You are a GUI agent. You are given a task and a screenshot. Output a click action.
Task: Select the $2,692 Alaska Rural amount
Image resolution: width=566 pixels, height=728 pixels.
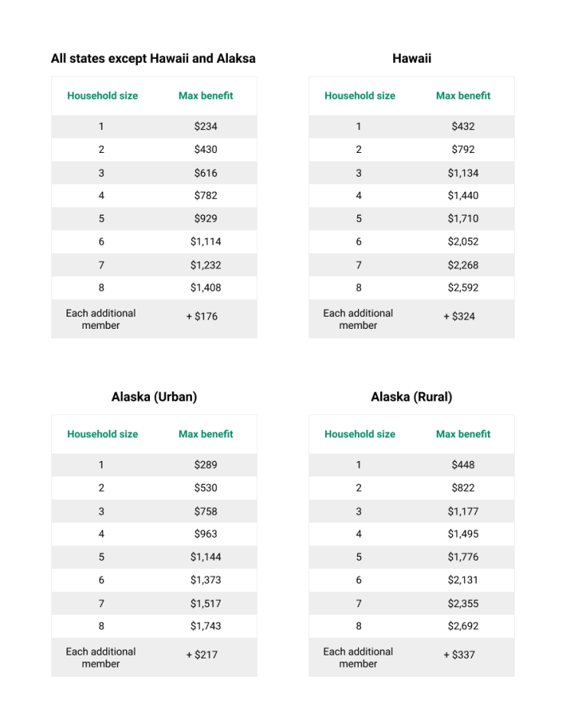(x=463, y=626)
